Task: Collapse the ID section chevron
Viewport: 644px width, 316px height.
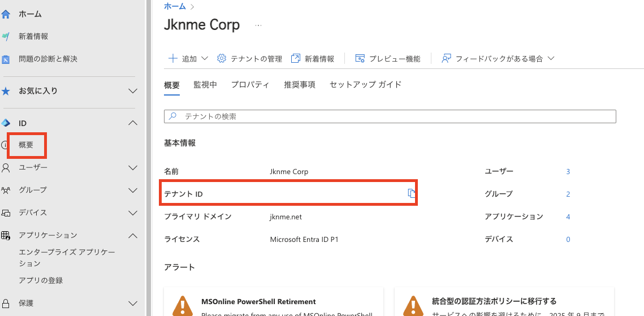Action: pyautogui.click(x=133, y=123)
